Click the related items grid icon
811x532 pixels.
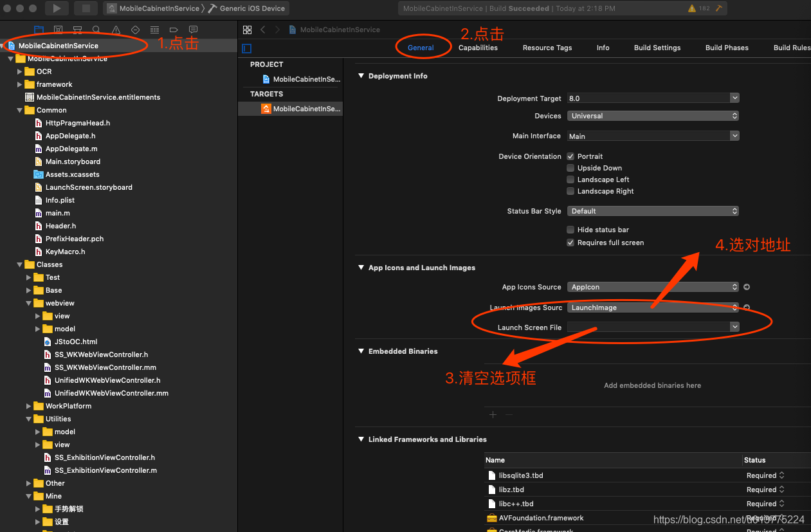pos(247,30)
